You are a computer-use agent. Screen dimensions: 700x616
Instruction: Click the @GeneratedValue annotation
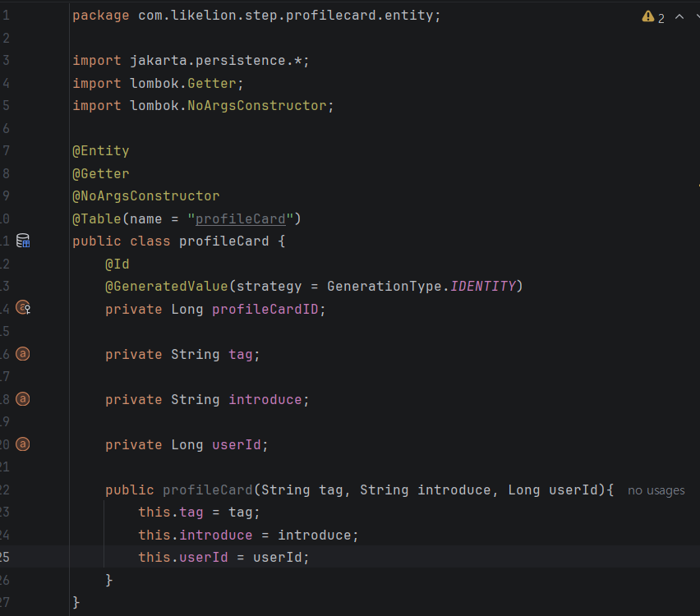pyautogui.click(x=167, y=286)
